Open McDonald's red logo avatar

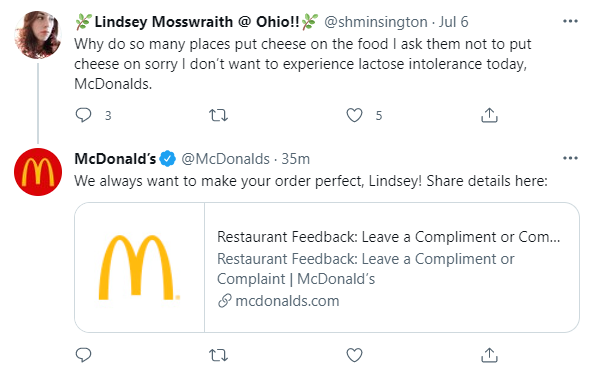click(38, 172)
